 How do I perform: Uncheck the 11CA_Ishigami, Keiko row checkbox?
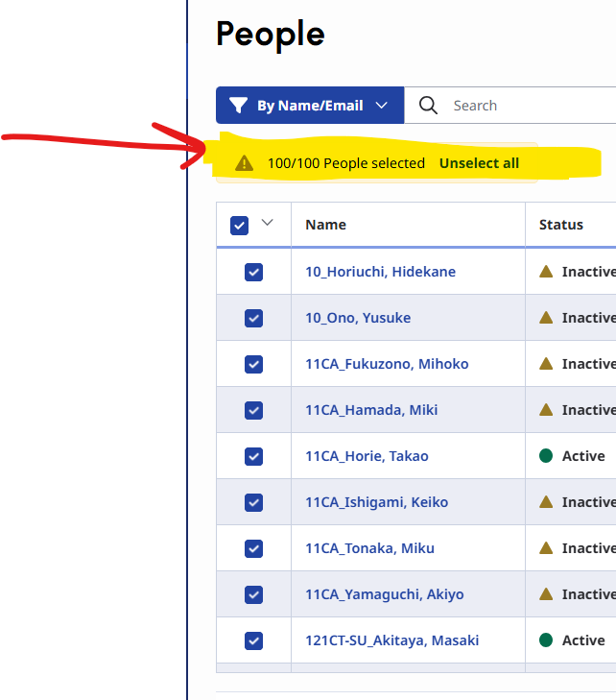(x=254, y=502)
